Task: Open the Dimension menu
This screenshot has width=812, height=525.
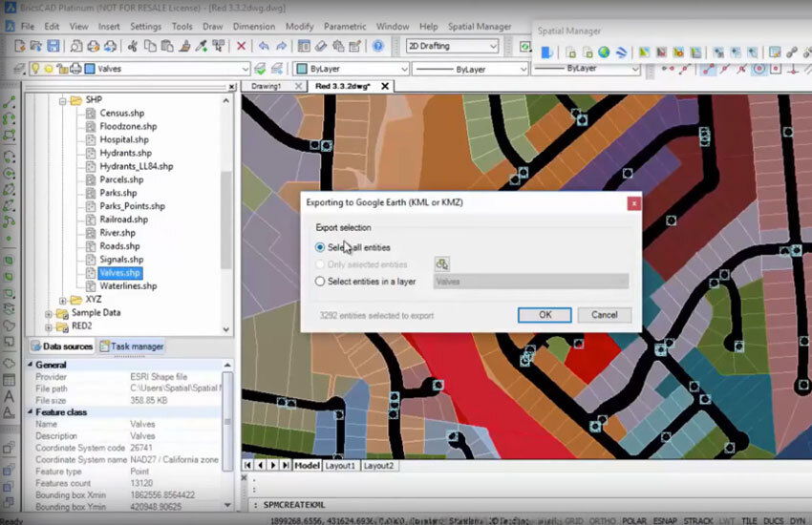Action: pos(254,27)
